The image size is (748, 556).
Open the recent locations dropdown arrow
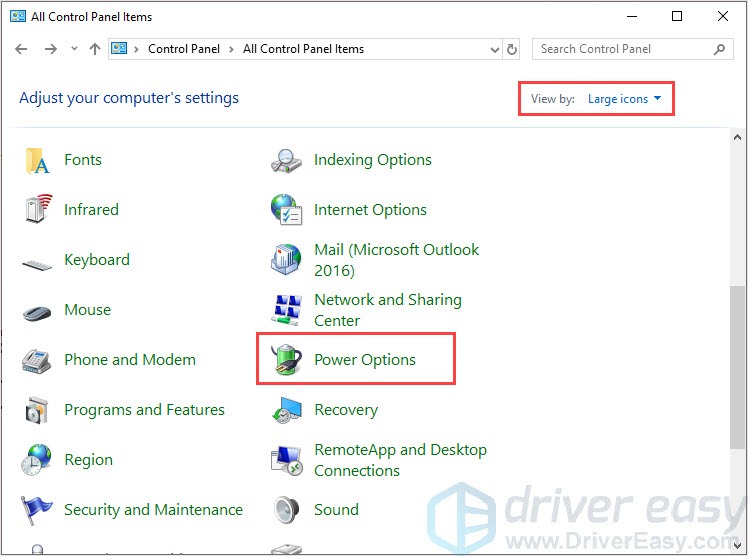pos(74,49)
